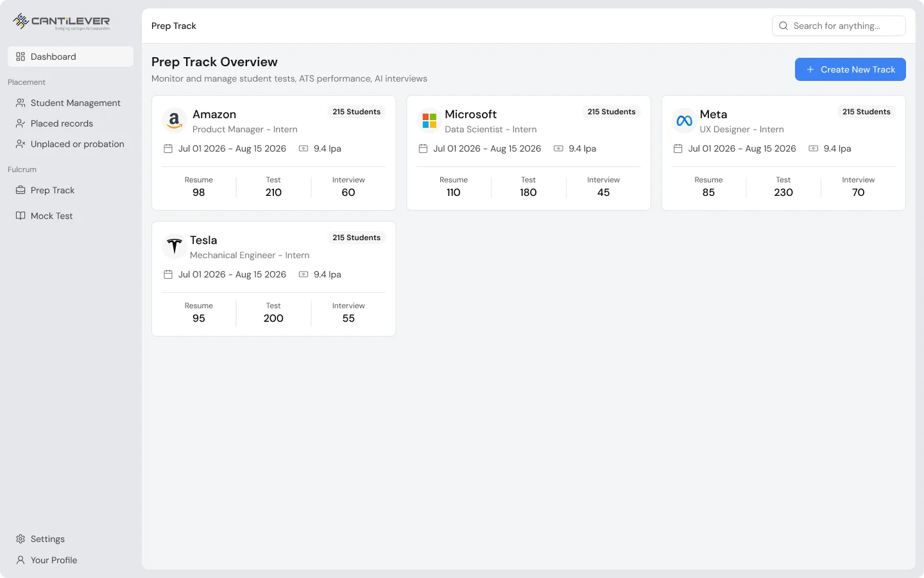Click the calendar icon on Microsoft card
924x578 pixels.
tap(423, 148)
